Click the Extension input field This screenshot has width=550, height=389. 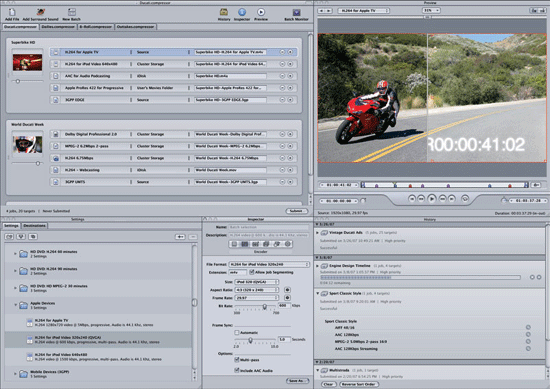(237, 272)
